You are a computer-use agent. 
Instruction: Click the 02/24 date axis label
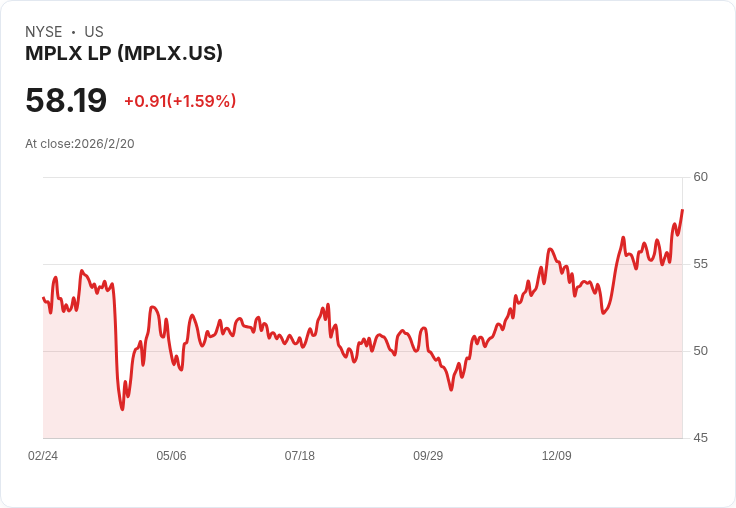(x=43, y=456)
